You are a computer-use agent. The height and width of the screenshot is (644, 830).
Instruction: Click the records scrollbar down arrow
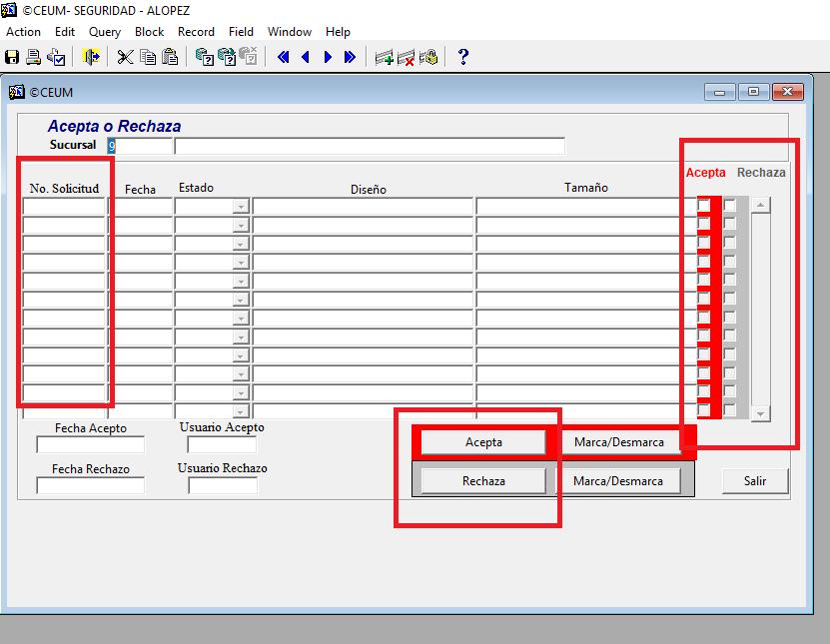(761, 413)
